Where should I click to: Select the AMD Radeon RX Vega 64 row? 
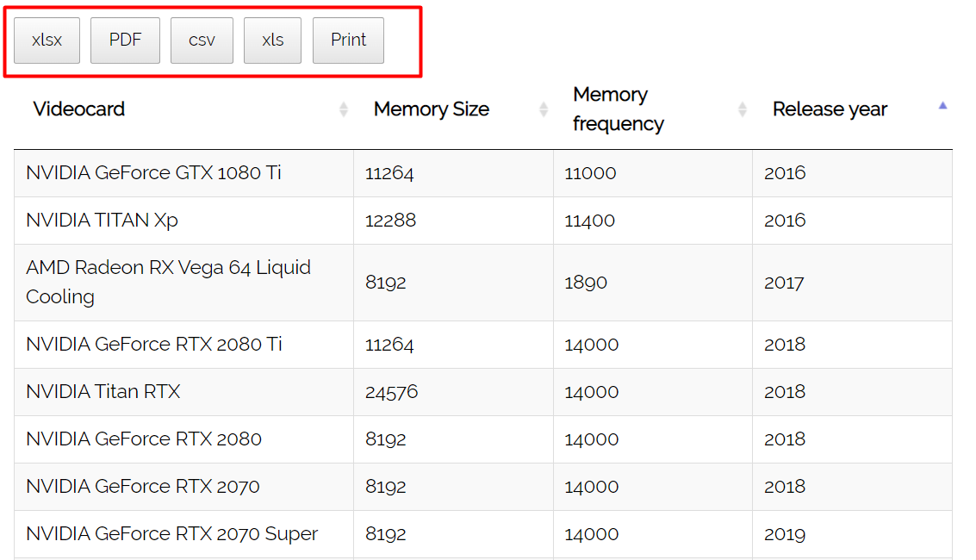coord(483,283)
